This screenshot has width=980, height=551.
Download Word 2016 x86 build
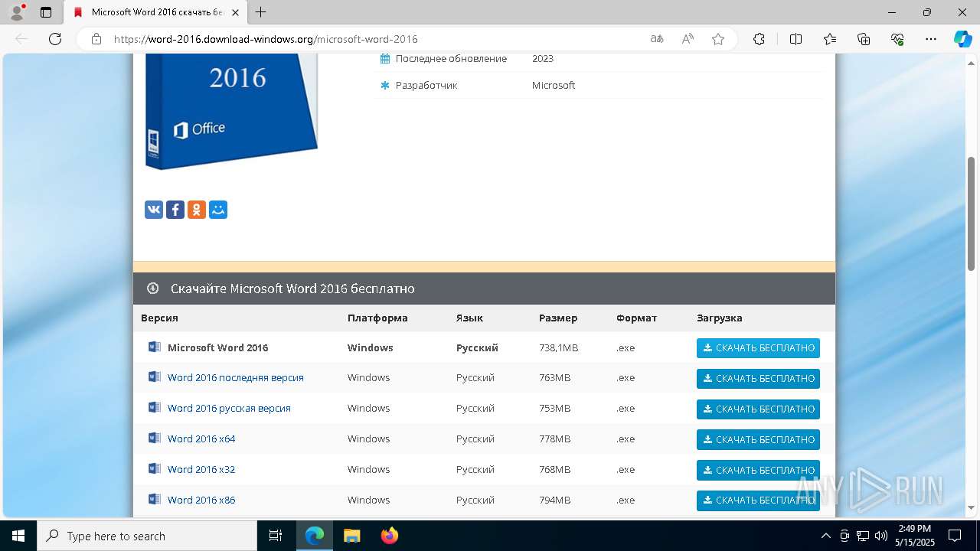758,500
